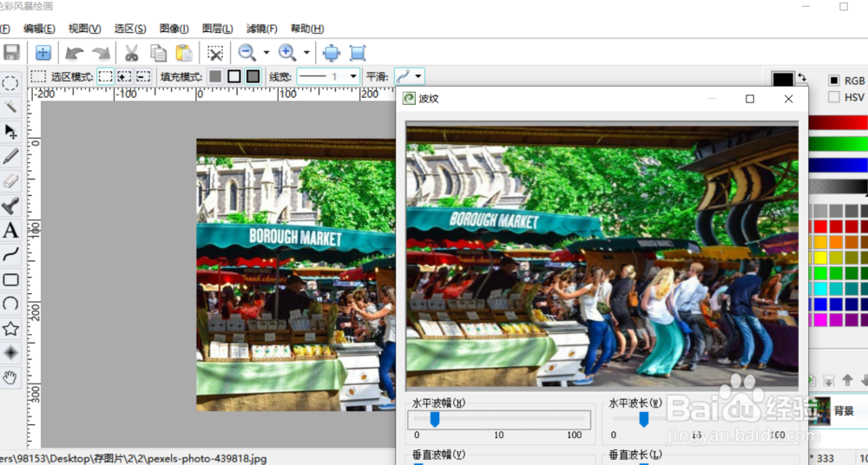Swap foreground and background colors
Screen dimensions: 868x465
[x=802, y=78]
